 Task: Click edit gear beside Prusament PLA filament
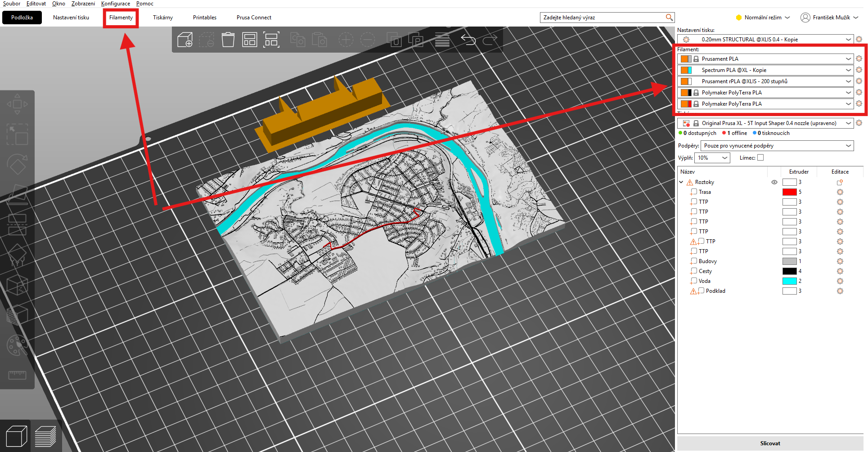click(859, 59)
